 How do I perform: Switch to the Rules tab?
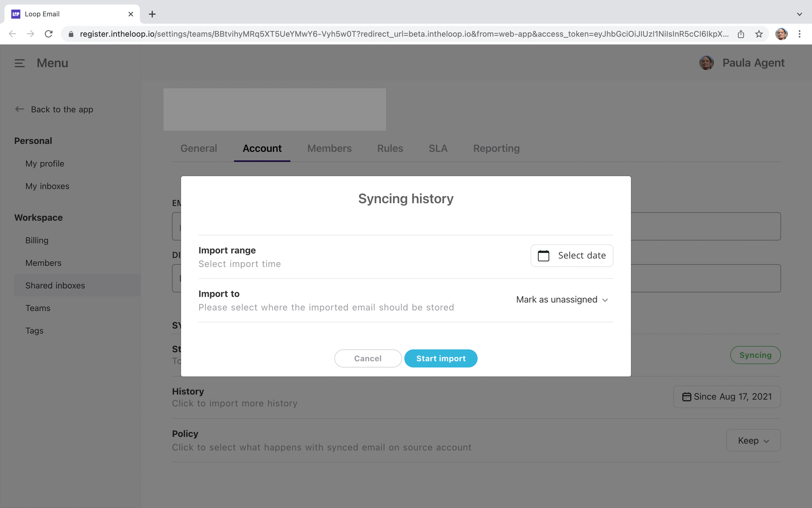(x=390, y=149)
